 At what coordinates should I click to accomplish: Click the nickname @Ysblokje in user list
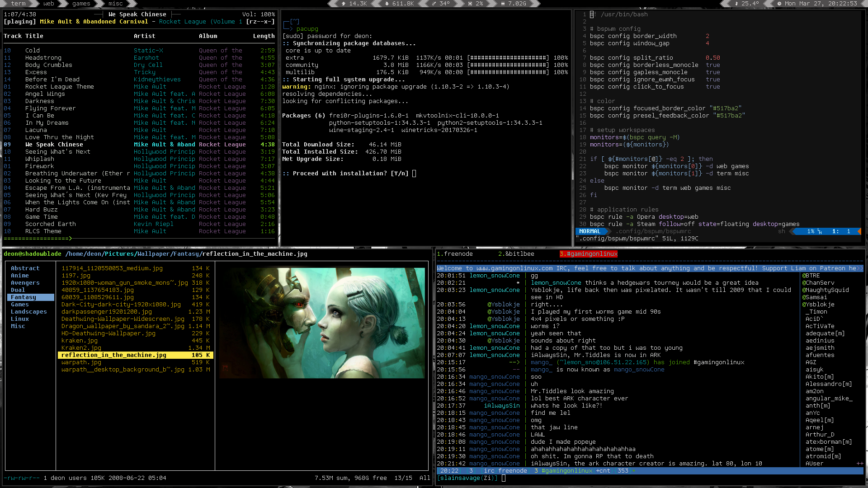point(819,305)
